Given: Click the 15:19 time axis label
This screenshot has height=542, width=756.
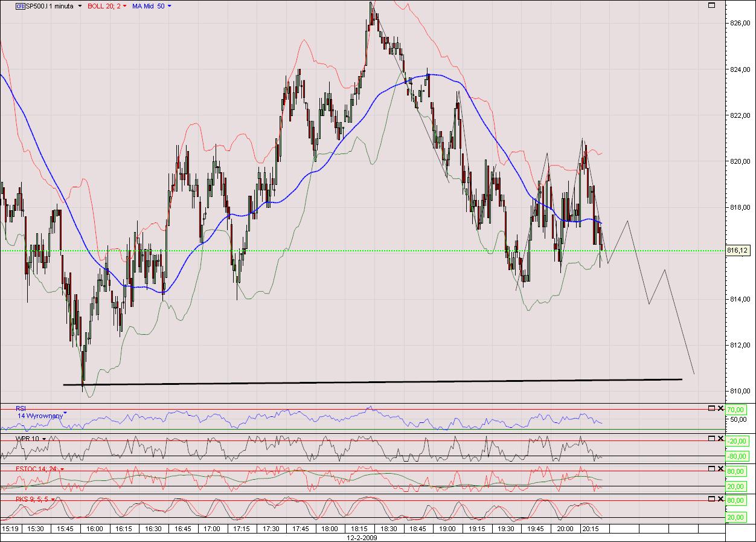Looking at the screenshot, I should coord(10,529).
